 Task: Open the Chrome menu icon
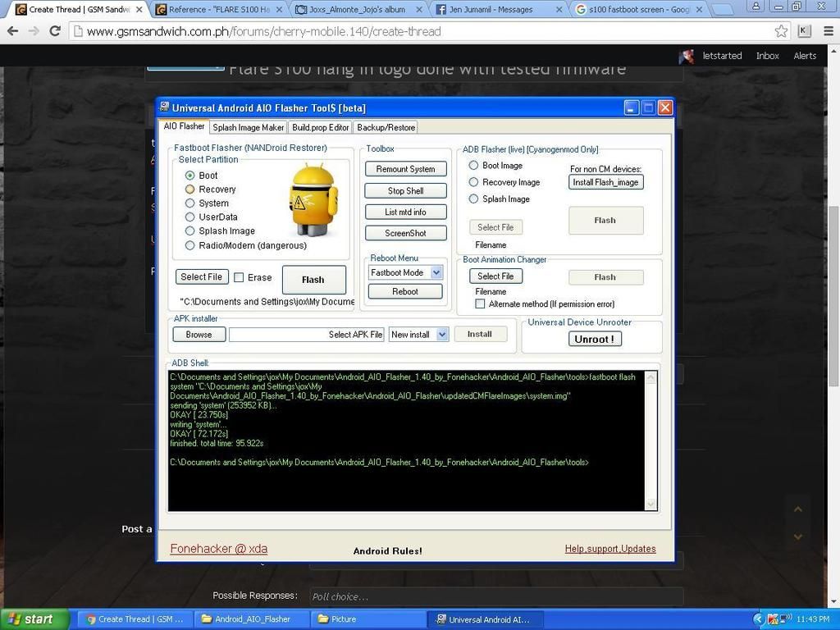click(x=828, y=31)
